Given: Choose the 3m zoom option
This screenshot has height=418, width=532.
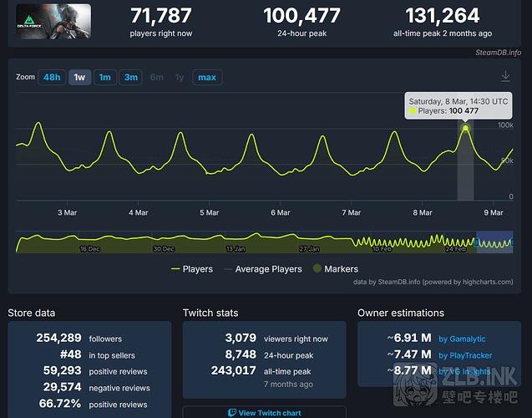Looking at the screenshot, I should pyautogui.click(x=130, y=78).
